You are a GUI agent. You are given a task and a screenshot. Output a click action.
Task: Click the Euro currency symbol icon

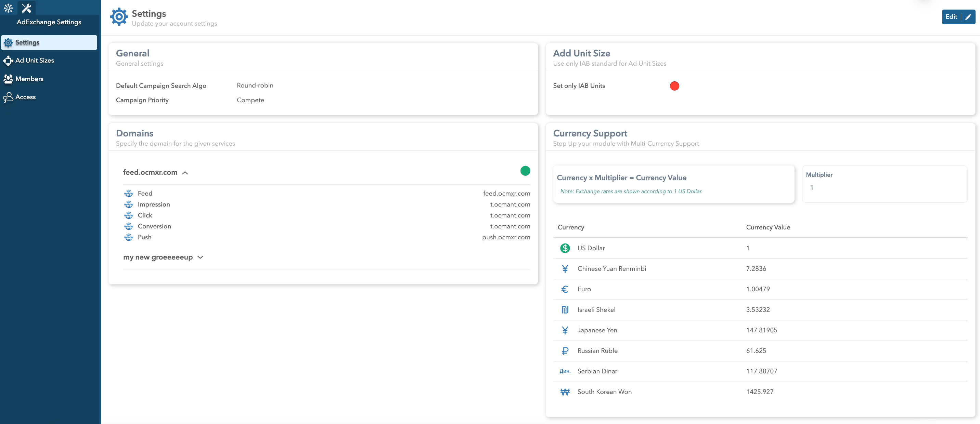coord(565,289)
